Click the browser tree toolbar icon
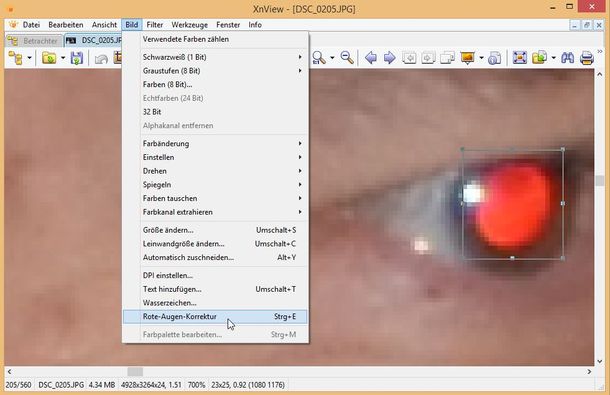The height and width of the screenshot is (395, 610). coord(16,58)
